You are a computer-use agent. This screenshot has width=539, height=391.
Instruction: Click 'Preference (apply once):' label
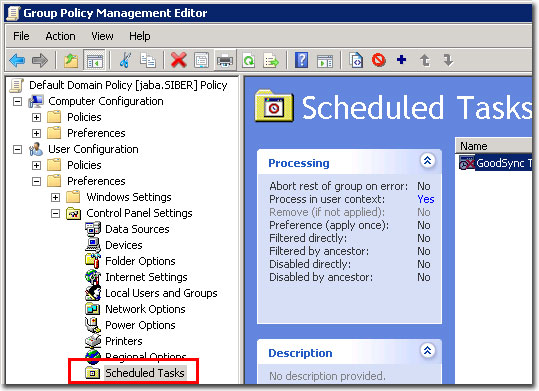point(329,225)
